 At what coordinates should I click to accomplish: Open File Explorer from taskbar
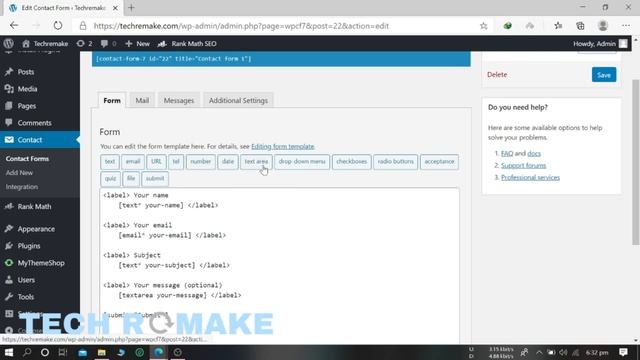pyautogui.click(x=101, y=352)
